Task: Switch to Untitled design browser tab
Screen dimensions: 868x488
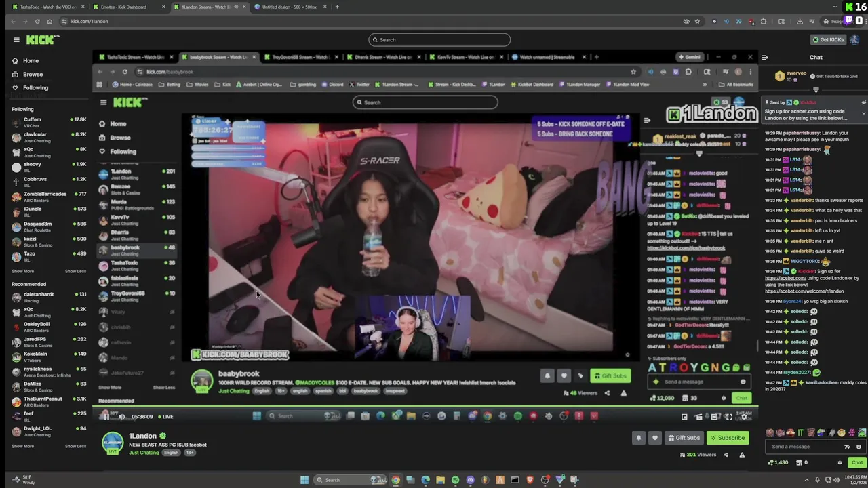Action: tap(288, 7)
